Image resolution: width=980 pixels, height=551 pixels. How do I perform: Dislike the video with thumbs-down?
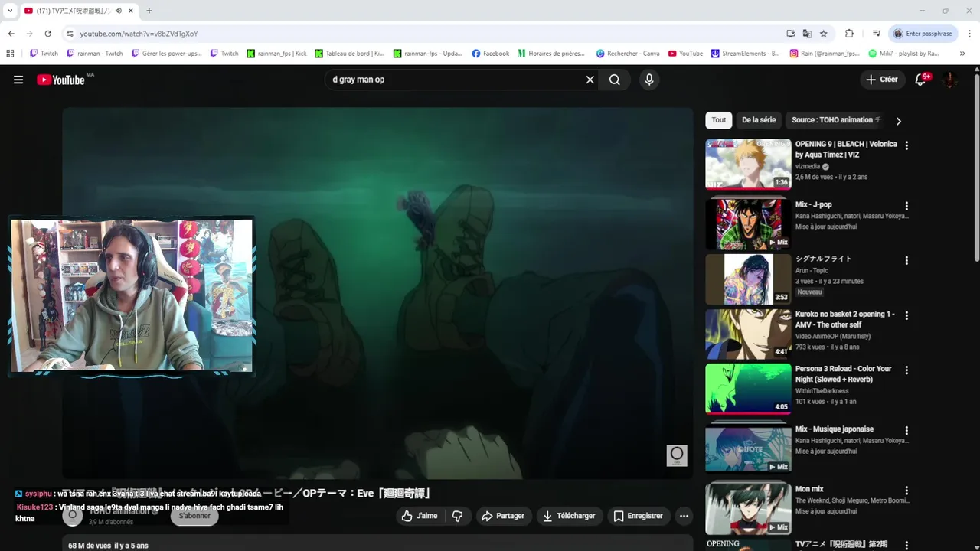coord(457,516)
